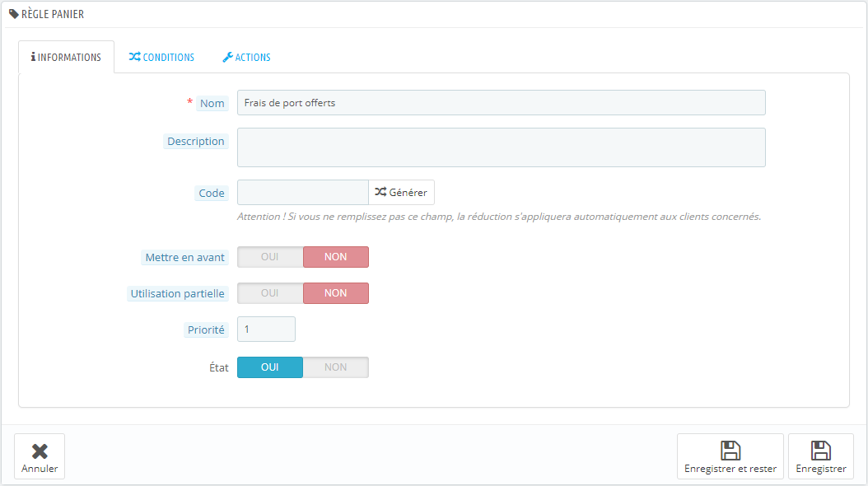Click the wrench icon on the Actions tab
The height and width of the screenshot is (486, 868).
coord(227,57)
